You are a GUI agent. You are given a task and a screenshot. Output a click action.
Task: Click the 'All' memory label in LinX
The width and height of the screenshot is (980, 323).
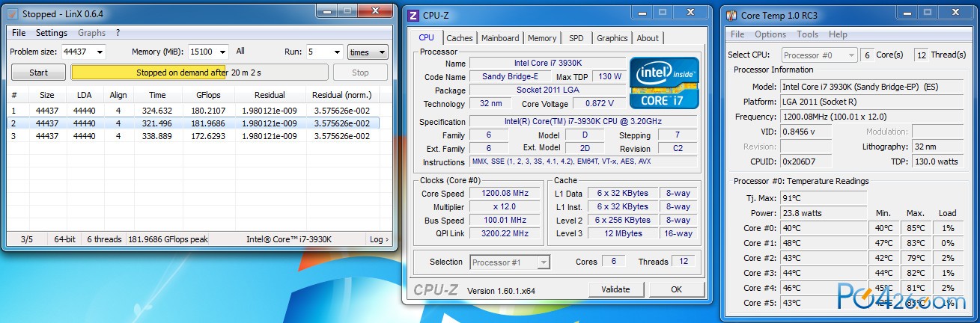[240, 52]
